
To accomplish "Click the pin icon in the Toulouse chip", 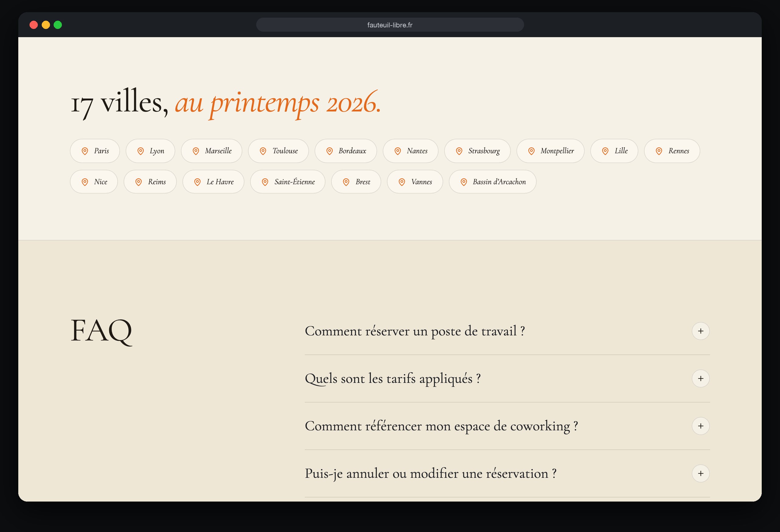I will tap(263, 151).
